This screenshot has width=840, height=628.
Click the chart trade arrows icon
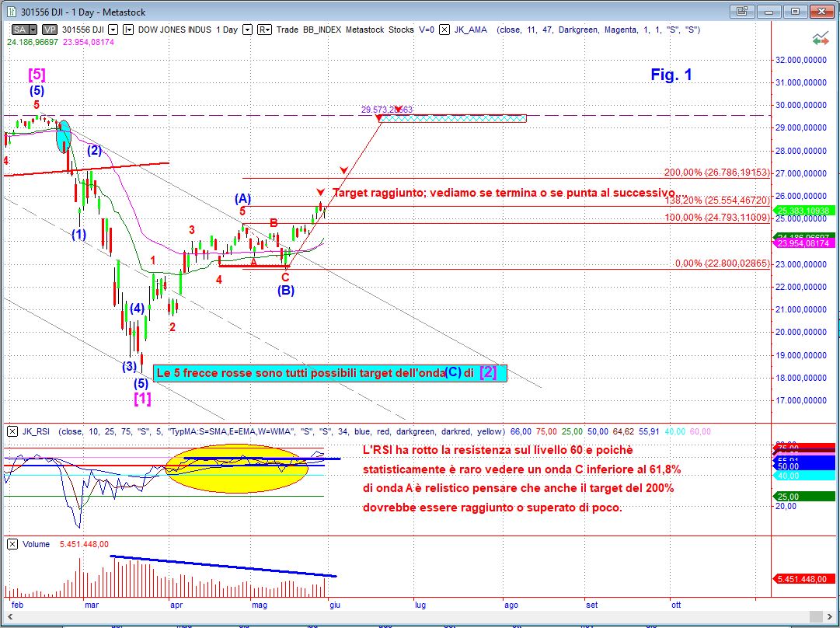pyautogui.click(x=820, y=39)
